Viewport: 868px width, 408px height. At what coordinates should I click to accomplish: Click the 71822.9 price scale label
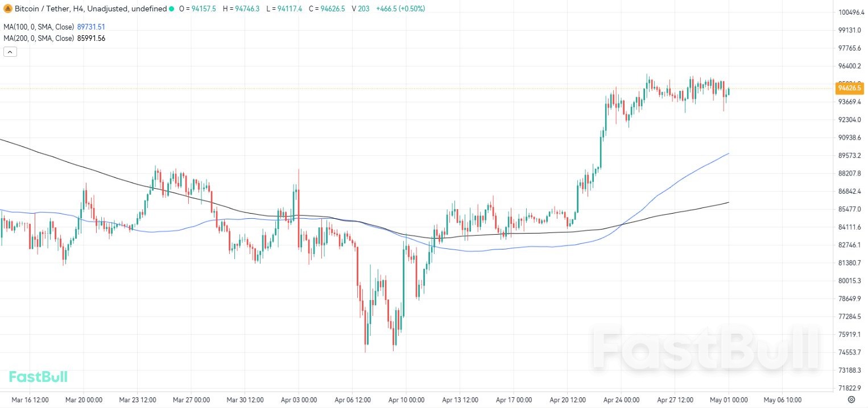[850, 388]
